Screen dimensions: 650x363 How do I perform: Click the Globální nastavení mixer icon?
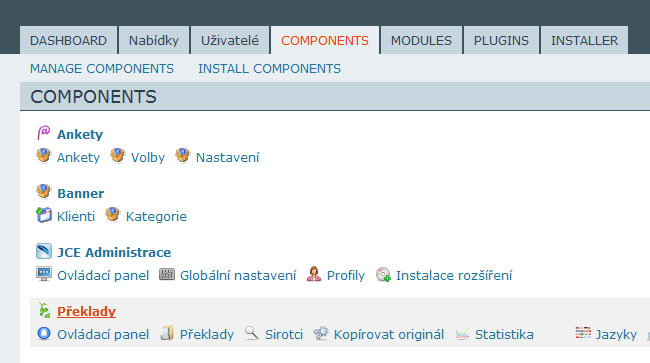point(167,274)
